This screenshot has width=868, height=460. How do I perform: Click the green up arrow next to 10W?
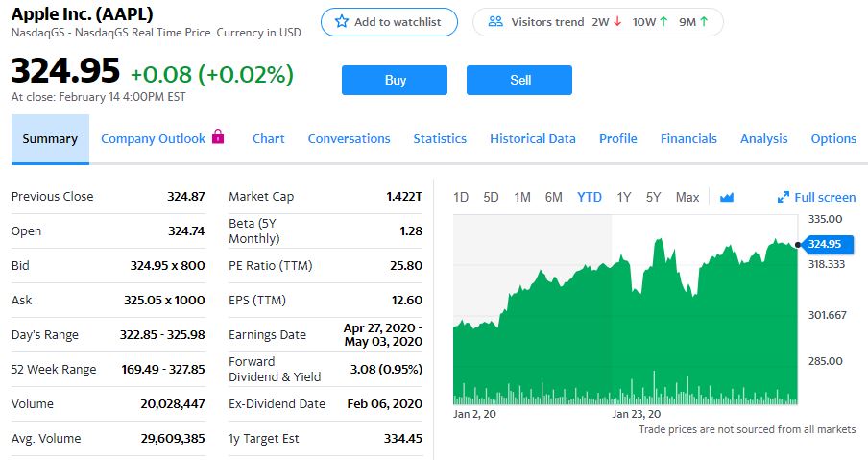click(x=663, y=21)
